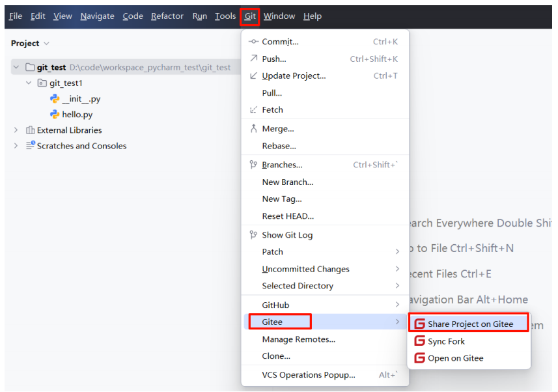Select the git_test1 folder name
This screenshot has width=558, height=392.
[66, 83]
